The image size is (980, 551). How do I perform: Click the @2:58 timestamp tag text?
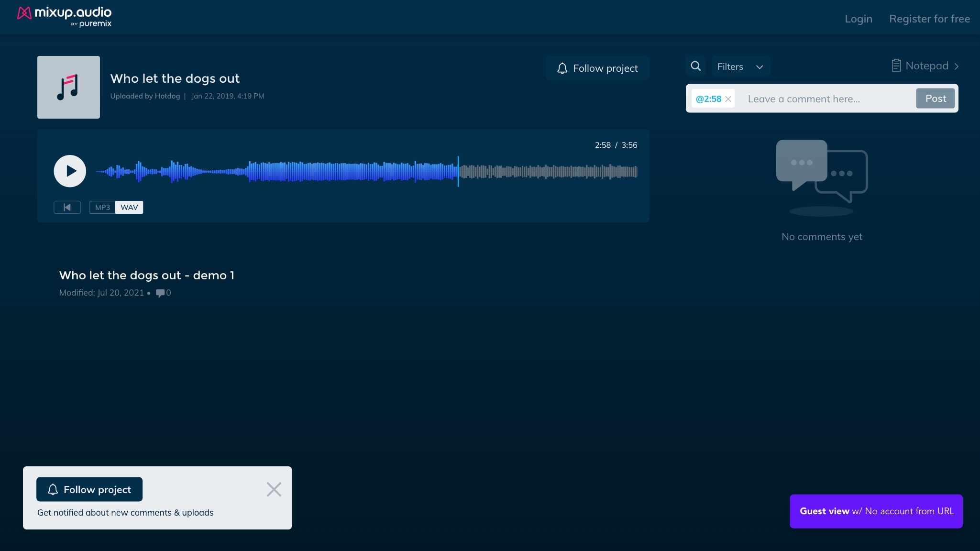point(708,99)
